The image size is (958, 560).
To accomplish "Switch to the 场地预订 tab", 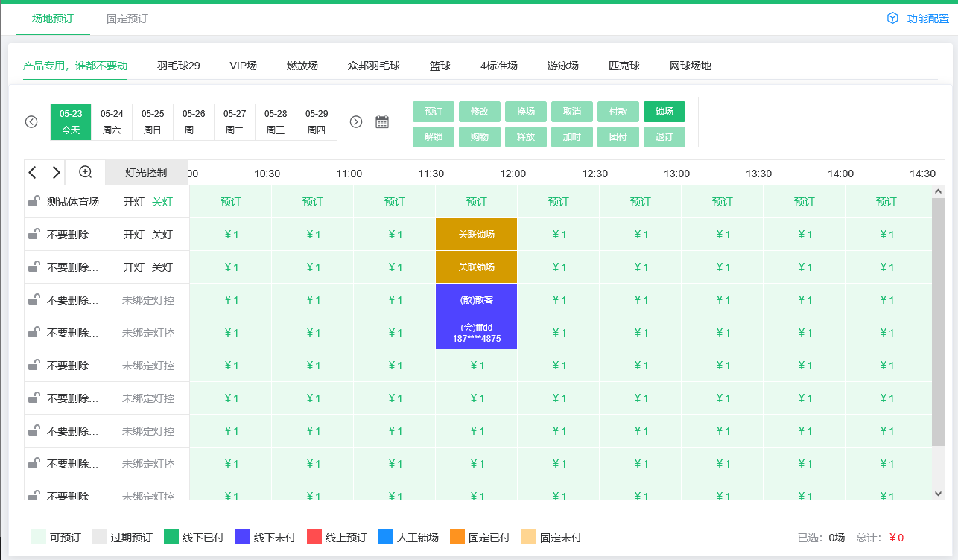I will click(x=53, y=19).
